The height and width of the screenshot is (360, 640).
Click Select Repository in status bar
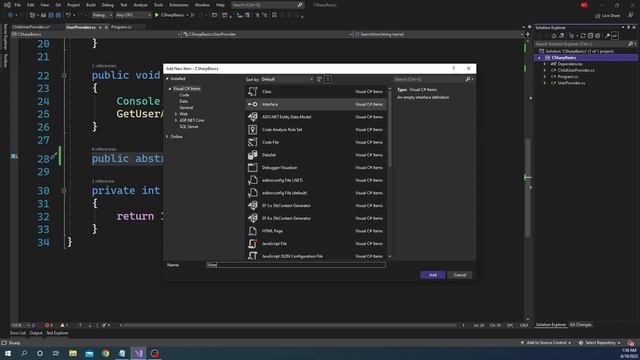600,343
